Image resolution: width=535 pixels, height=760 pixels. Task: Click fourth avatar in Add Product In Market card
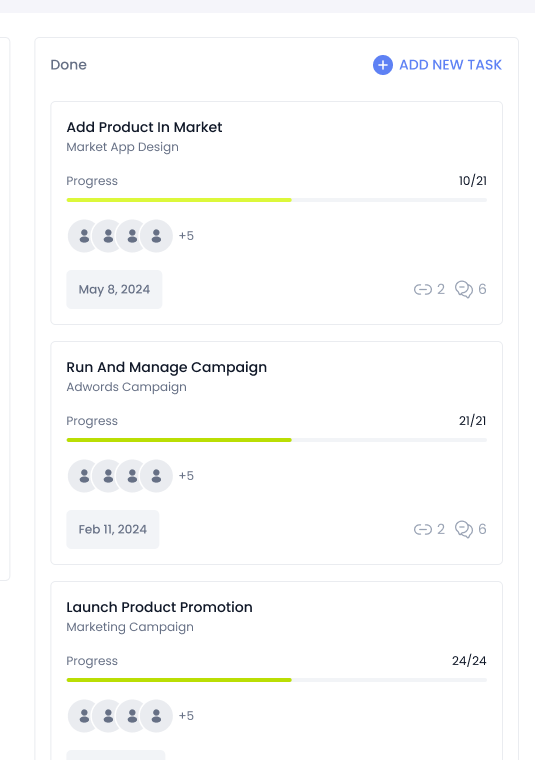[156, 236]
